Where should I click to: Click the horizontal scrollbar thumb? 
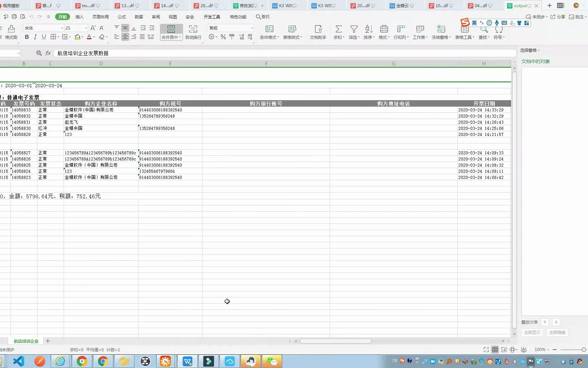click(x=336, y=341)
